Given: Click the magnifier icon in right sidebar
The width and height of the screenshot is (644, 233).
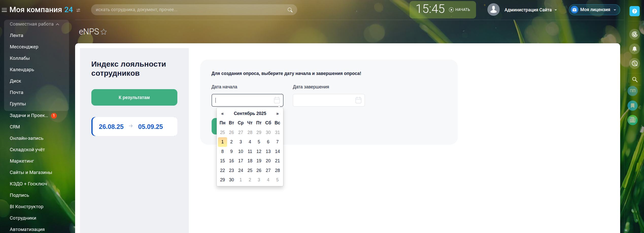Looking at the screenshot, I should [x=634, y=80].
